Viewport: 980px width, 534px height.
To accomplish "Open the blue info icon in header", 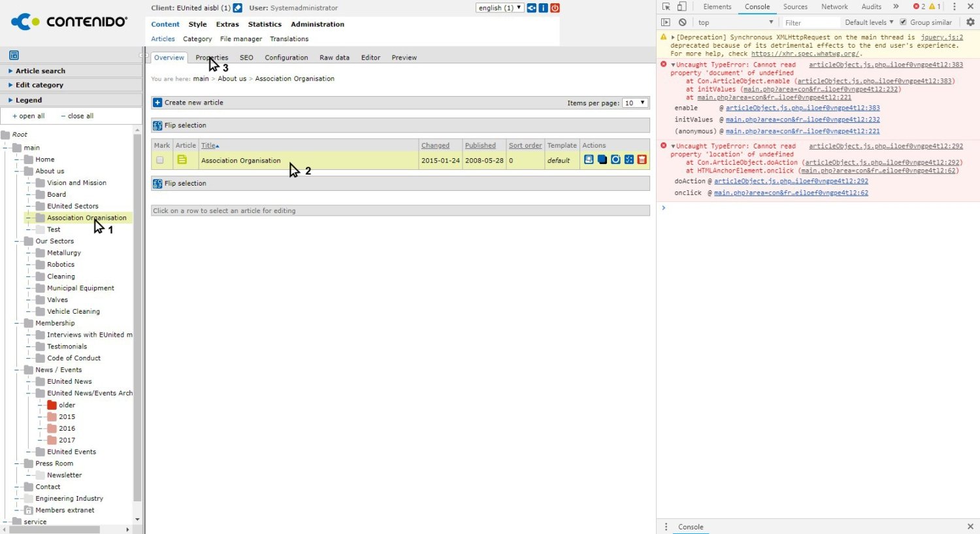I will [543, 8].
